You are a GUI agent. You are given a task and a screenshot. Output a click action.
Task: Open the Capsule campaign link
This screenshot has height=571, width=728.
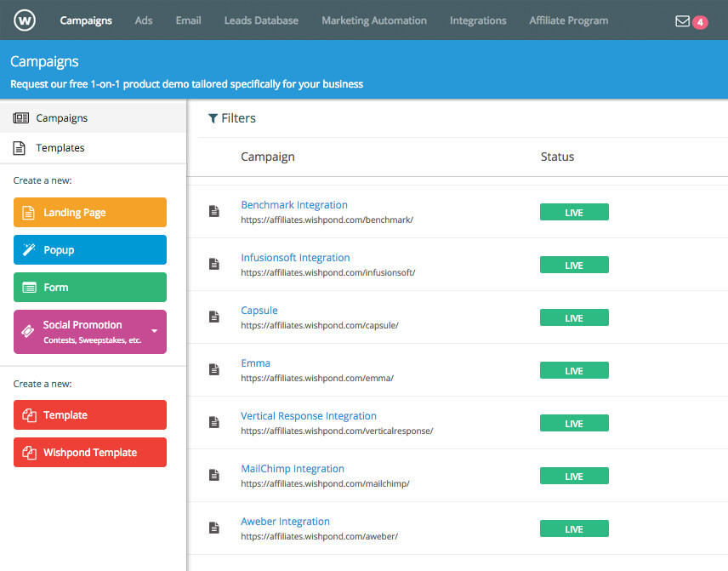(259, 311)
